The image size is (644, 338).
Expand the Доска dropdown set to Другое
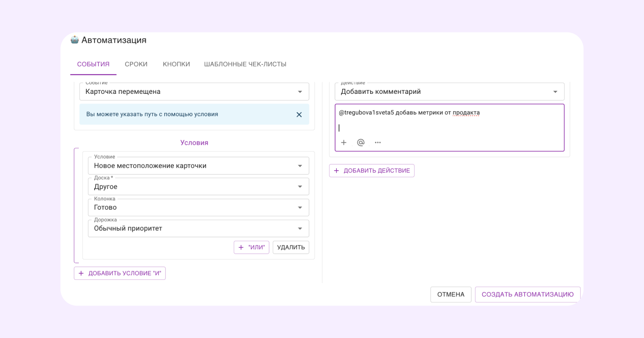tap(198, 187)
